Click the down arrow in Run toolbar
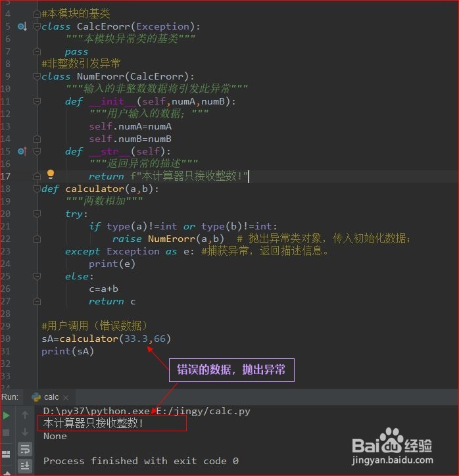The height and width of the screenshot is (476, 459). [x=25, y=432]
